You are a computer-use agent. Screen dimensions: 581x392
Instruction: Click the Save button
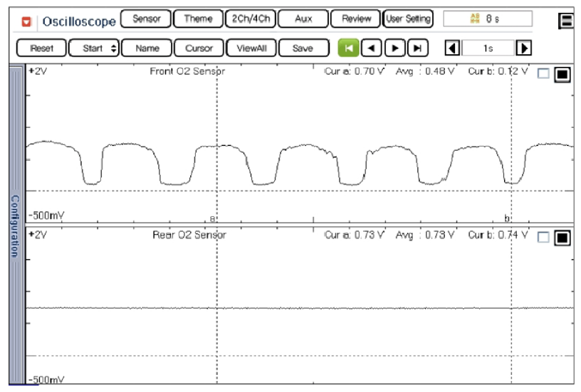tap(303, 48)
